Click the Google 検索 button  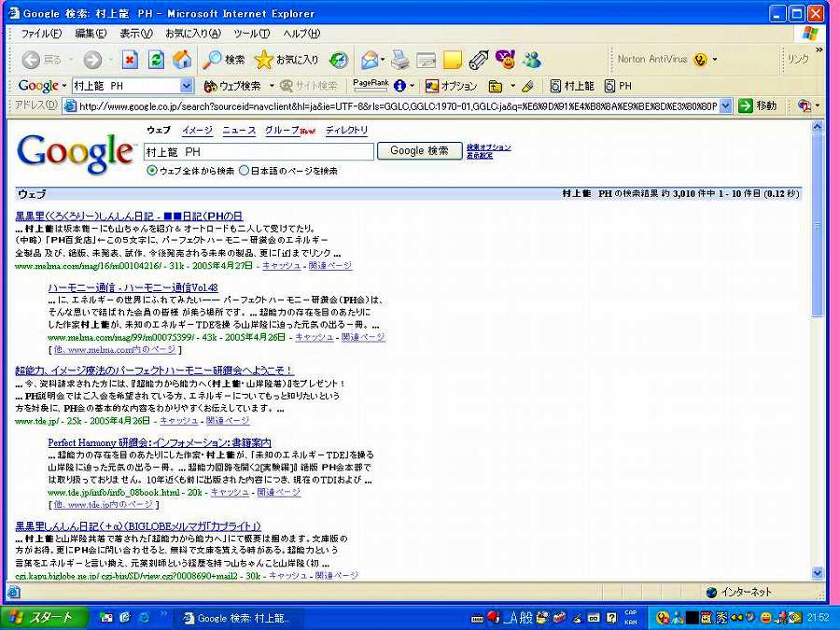(419, 151)
